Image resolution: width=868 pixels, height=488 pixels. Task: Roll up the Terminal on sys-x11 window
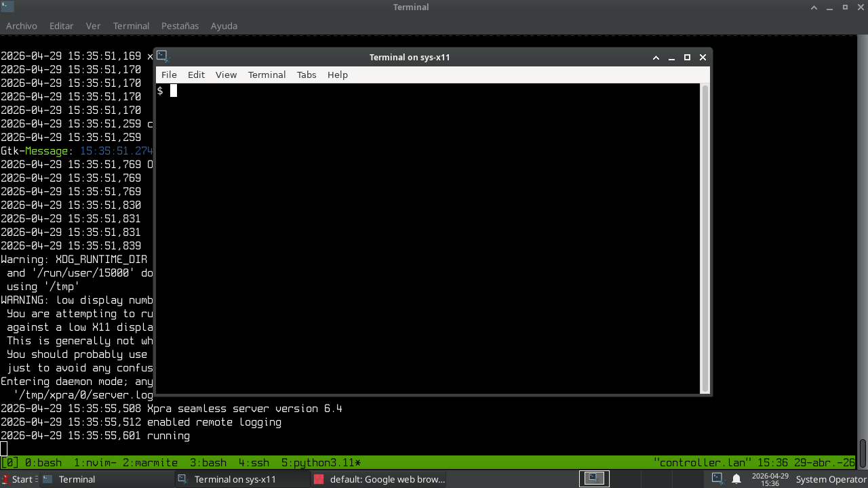click(x=656, y=58)
